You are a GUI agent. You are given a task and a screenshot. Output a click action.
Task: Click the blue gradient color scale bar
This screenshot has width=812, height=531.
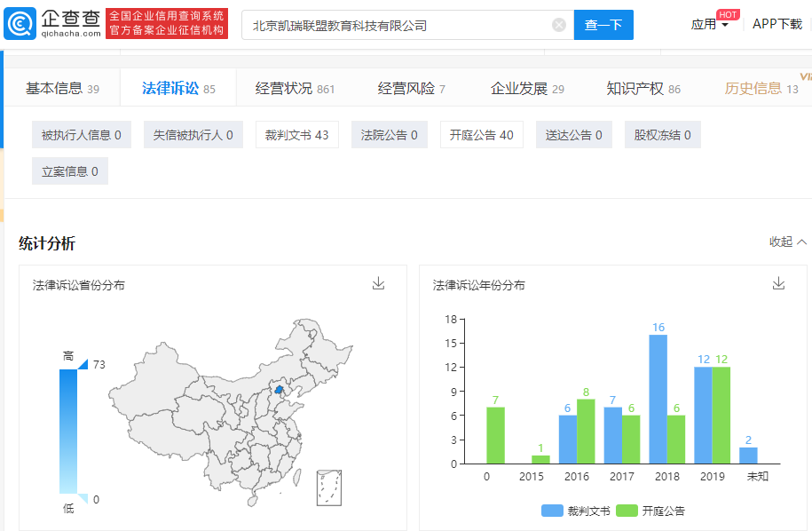click(x=68, y=432)
